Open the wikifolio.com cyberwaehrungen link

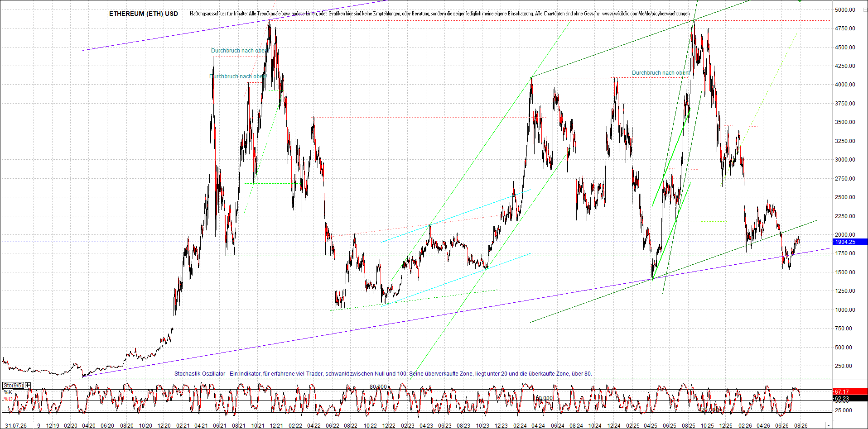click(x=646, y=14)
